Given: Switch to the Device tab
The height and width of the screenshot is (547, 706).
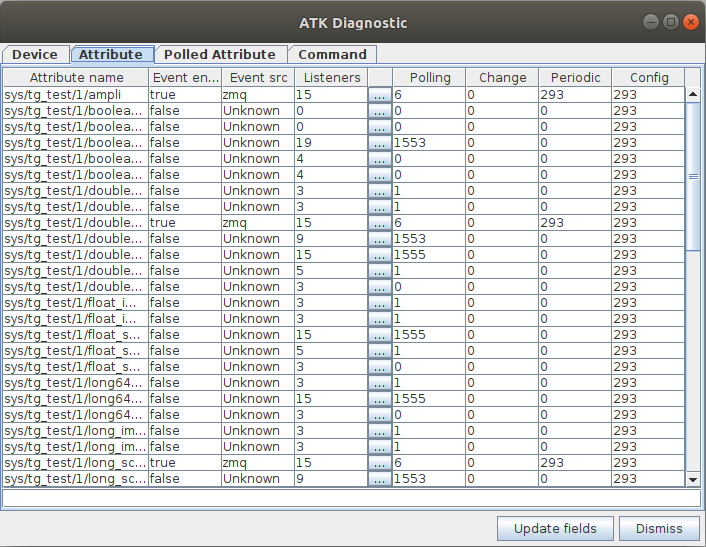Looking at the screenshot, I should [36, 54].
